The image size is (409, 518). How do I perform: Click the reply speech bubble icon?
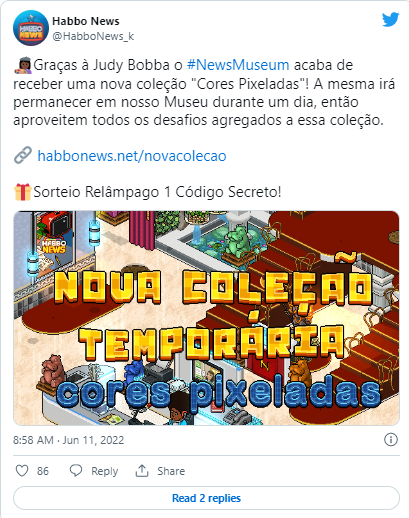click(x=76, y=471)
